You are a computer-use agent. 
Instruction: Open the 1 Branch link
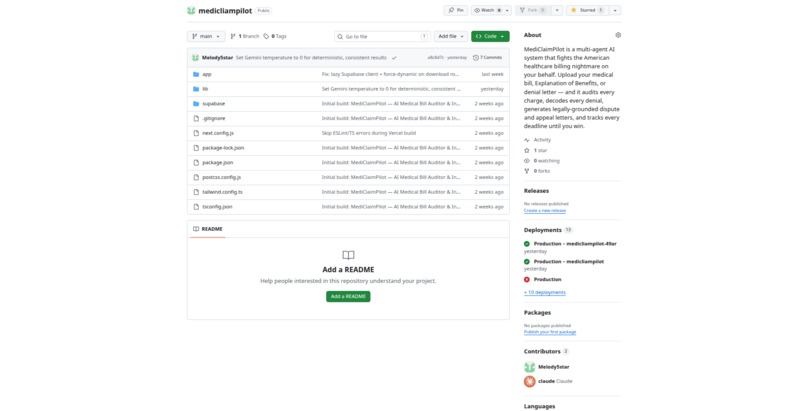tap(245, 36)
